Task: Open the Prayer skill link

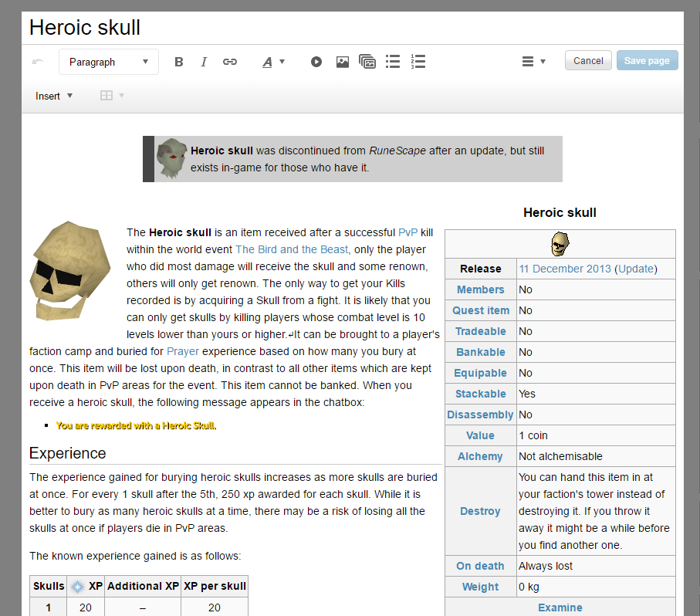Action: tap(183, 352)
